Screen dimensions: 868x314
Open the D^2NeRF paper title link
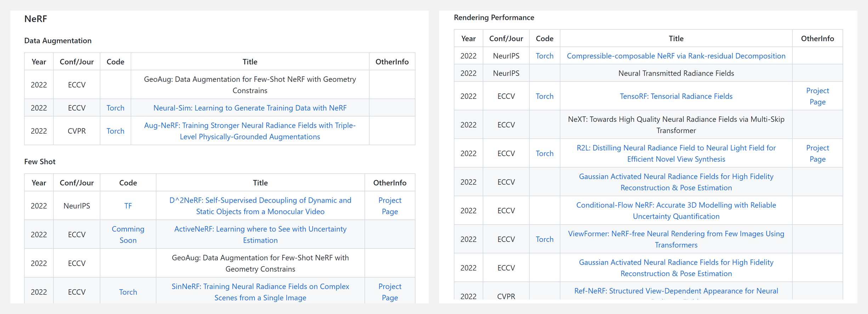click(x=260, y=200)
